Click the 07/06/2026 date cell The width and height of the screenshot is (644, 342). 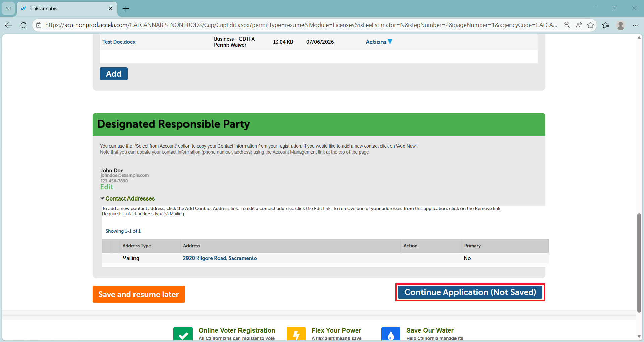click(x=320, y=42)
